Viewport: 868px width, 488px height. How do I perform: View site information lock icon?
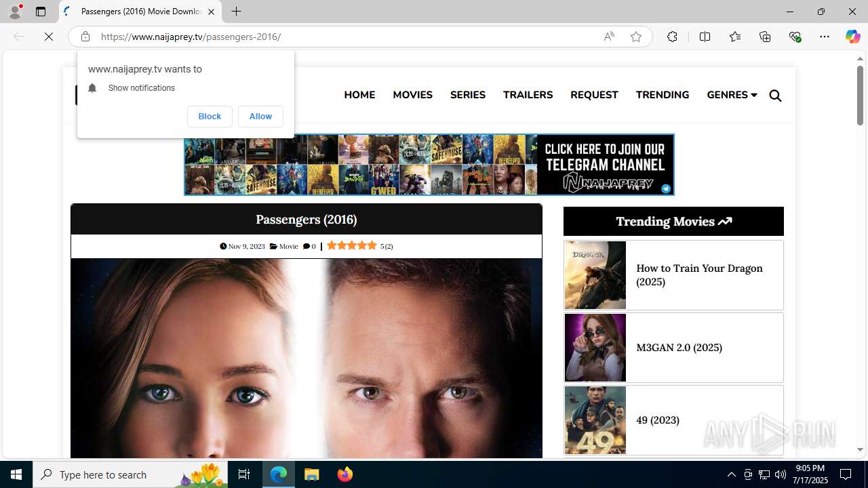(x=85, y=37)
